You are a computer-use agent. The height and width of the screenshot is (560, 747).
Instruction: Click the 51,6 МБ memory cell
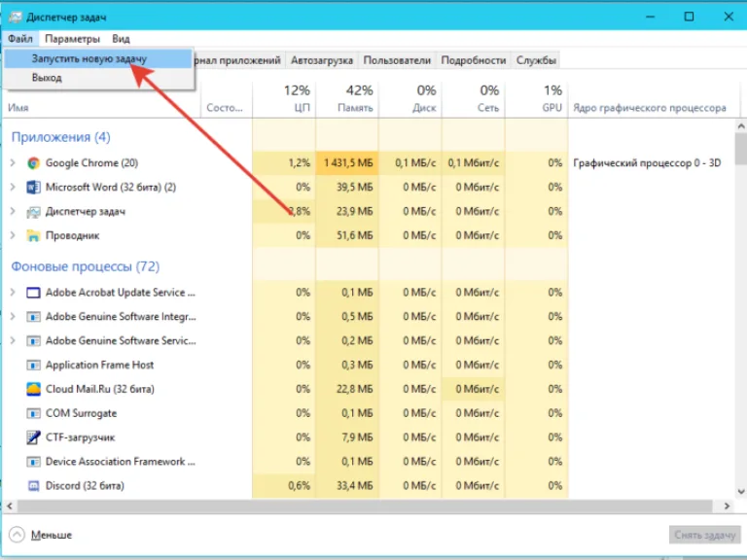(347, 235)
